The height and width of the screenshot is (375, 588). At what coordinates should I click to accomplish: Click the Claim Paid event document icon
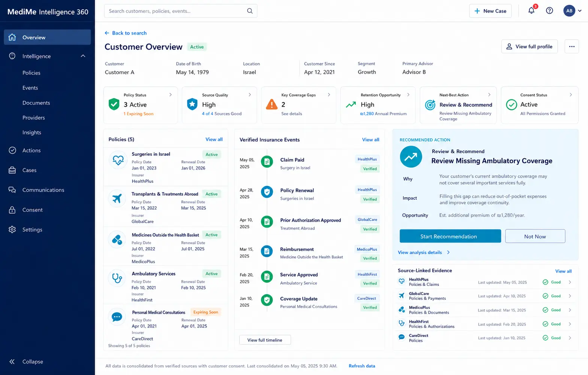click(x=267, y=162)
